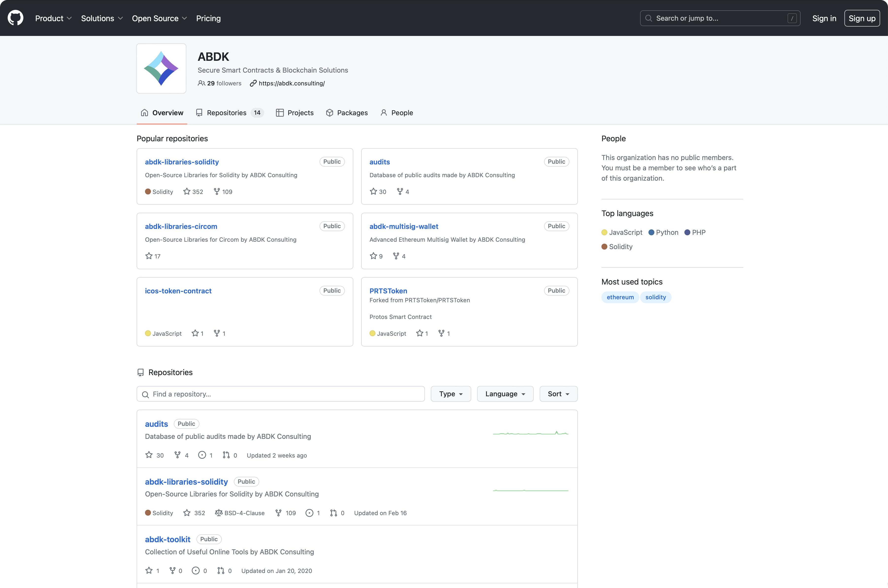Open the 29 followers link
The width and height of the screenshot is (888, 588).
[224, 83]
